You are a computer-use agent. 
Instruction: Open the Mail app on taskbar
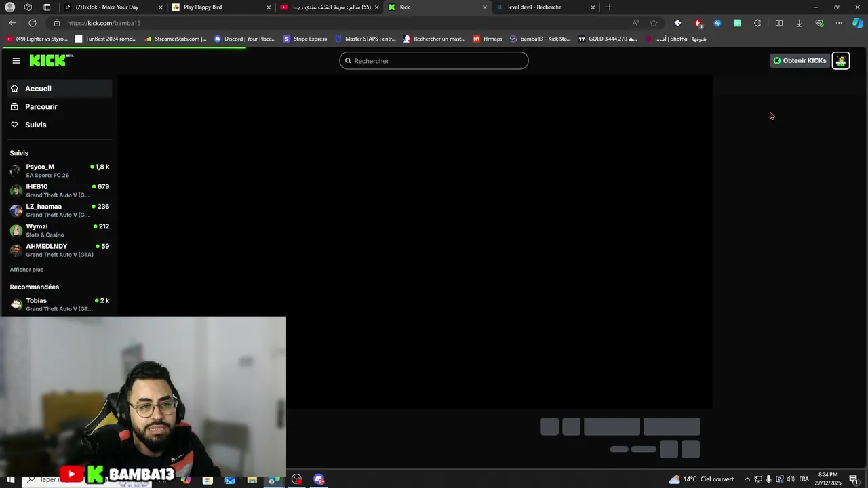[230, 480]
